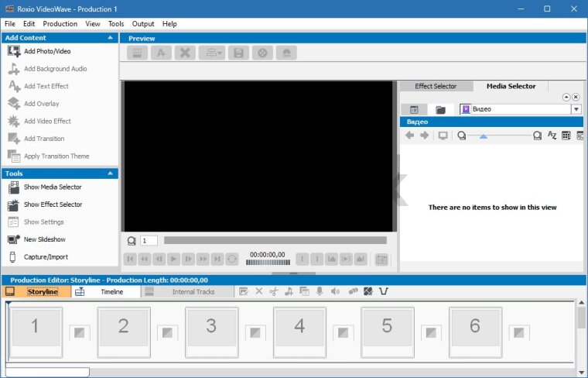Viewport: 588px width, 378px height.
Task: Switch to Timeline view
Action: tap(112, 292)
